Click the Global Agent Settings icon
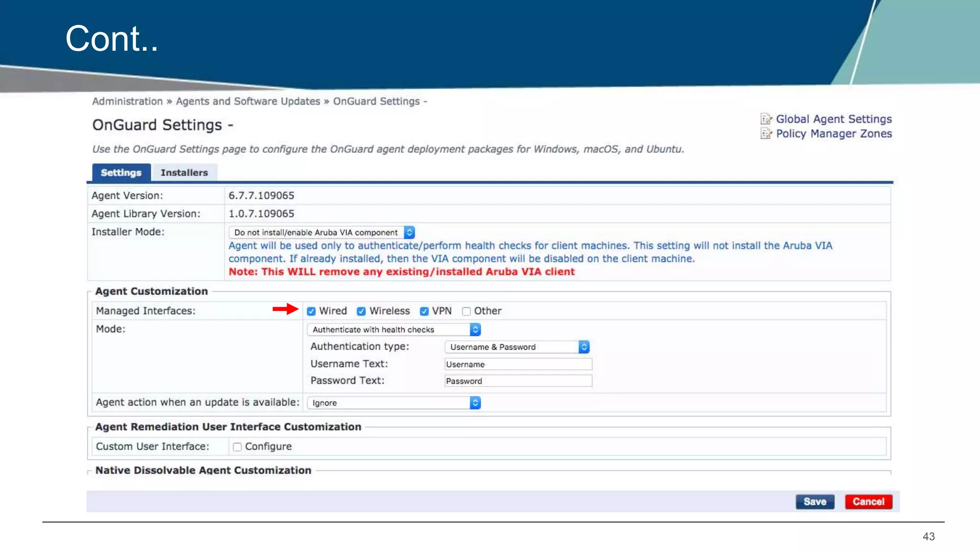This screenshot has width=980, height=551. tap(766, 119)
